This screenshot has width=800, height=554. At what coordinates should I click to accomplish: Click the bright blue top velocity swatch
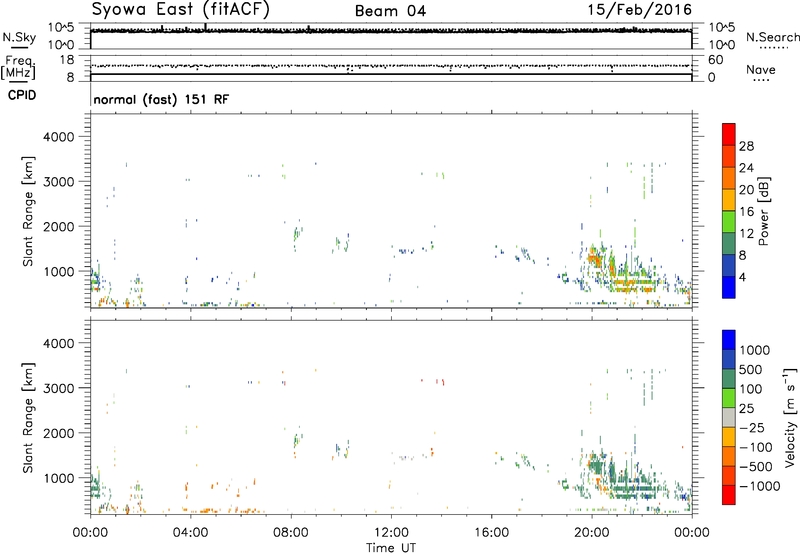729,340
